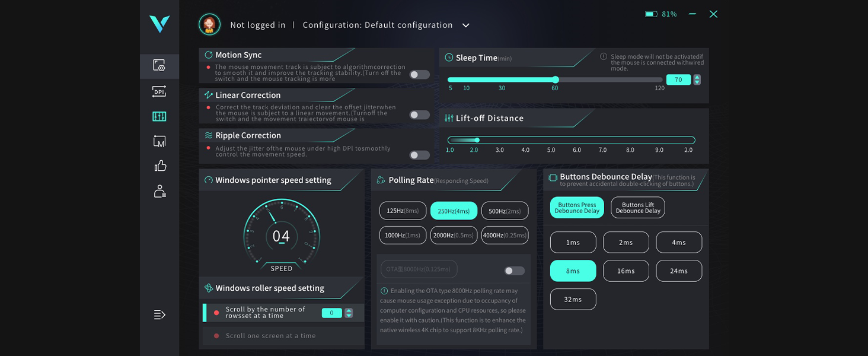Expand the sidebar menu icon at bottom

tap(159, 314)
